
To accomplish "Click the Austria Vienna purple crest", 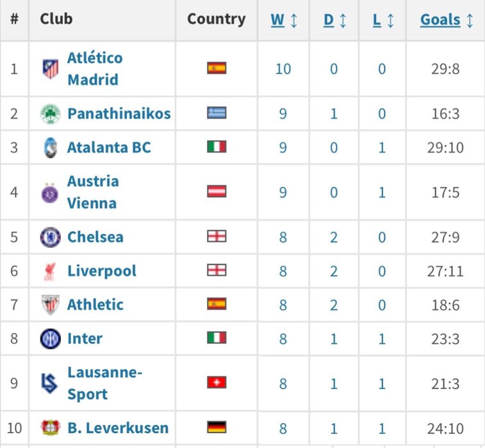I will [50, 193].
